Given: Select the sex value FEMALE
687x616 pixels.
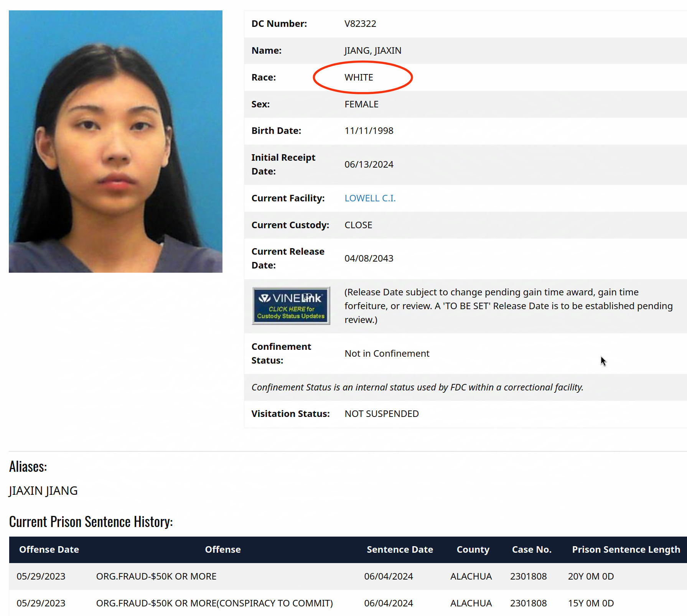Looking at the screenshot, I should (x=361, y=104).
